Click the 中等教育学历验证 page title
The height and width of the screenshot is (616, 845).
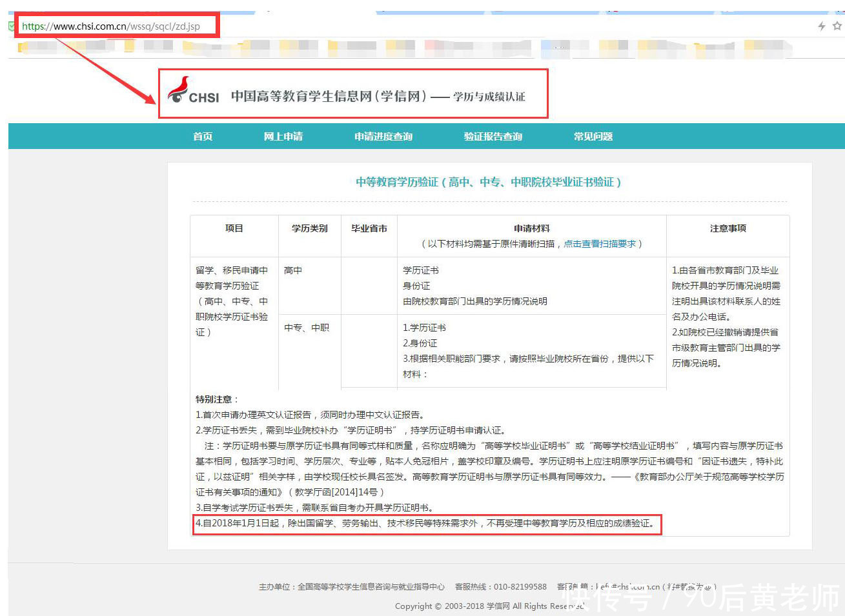487,182
